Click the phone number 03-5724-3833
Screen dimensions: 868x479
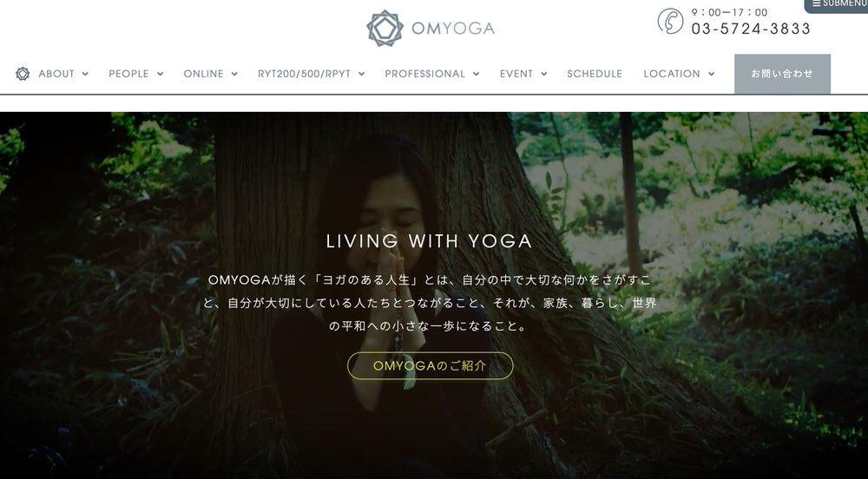click(x=751, y=29)
